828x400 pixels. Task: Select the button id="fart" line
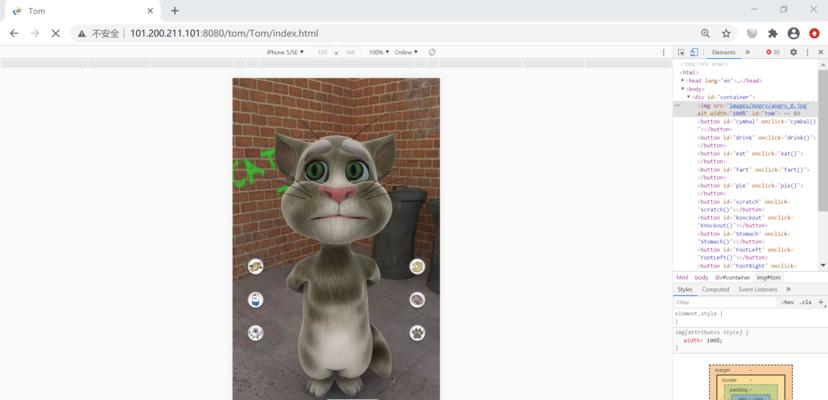(754, 173)
